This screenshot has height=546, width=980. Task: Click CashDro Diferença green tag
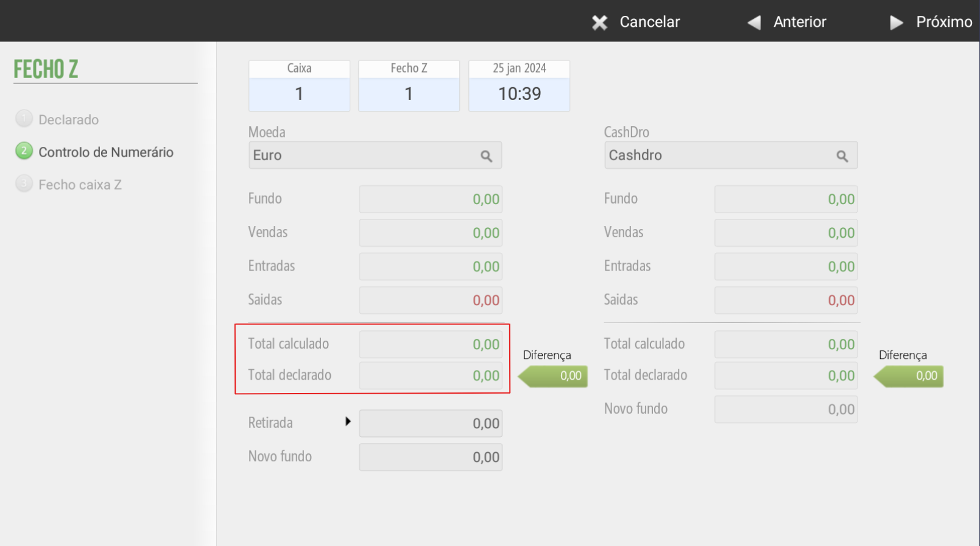coord(909,376)
